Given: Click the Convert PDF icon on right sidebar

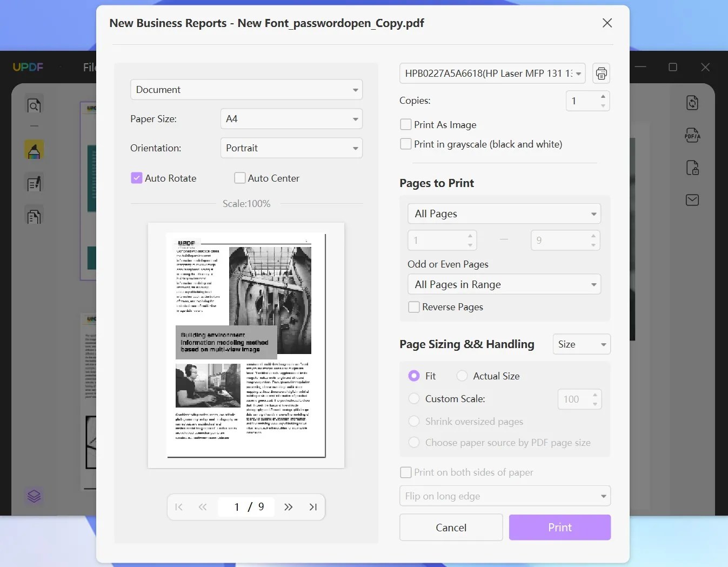Looking at the screenshot, I should (x=692, y=103).
